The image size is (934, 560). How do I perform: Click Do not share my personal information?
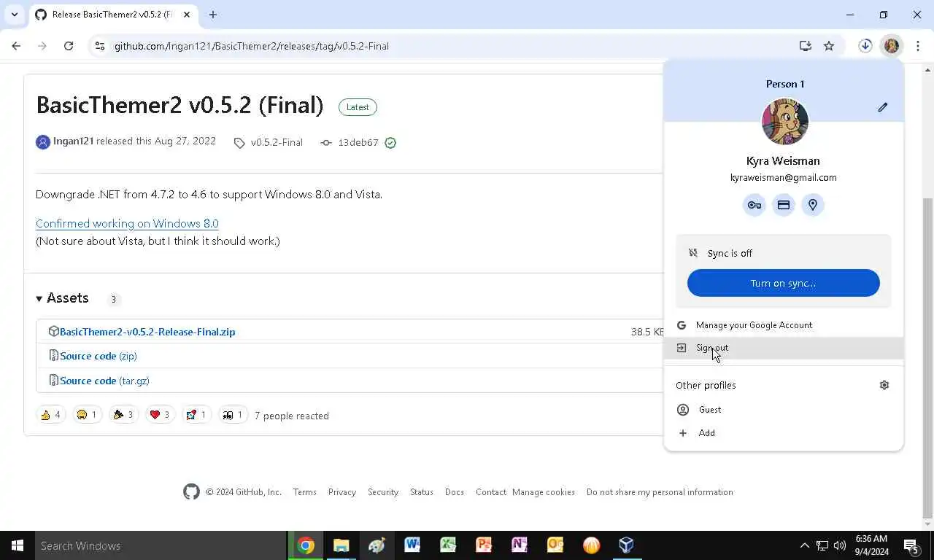(660, 492)
